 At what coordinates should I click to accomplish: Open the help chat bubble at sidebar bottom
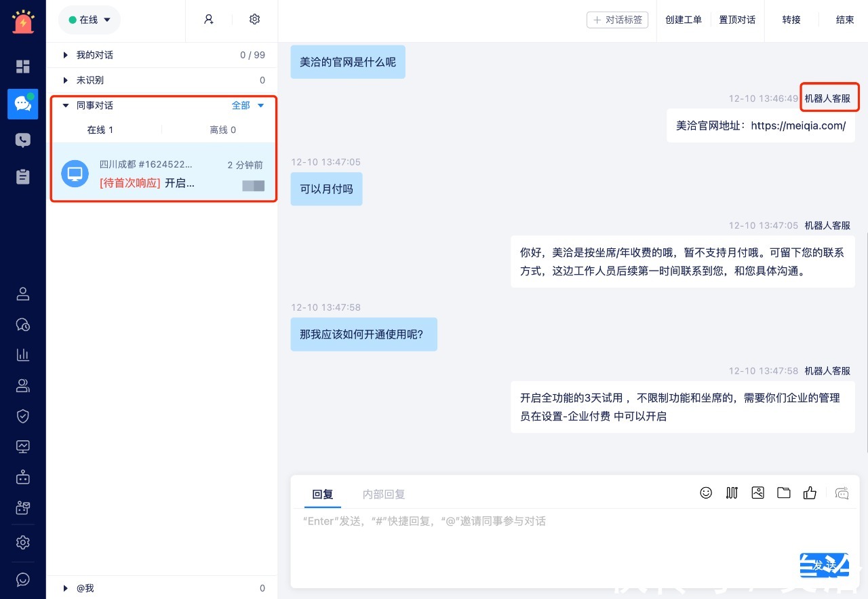23,579
